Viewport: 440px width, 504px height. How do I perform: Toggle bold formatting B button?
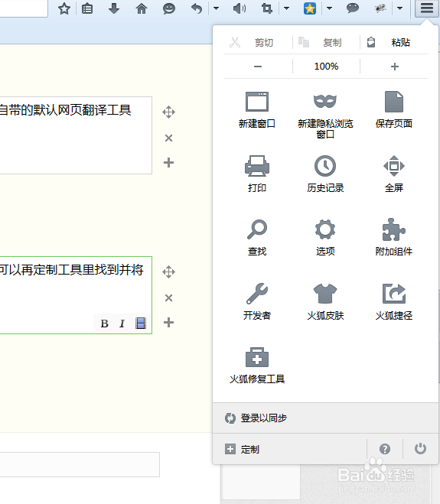[x=104, y=324]
